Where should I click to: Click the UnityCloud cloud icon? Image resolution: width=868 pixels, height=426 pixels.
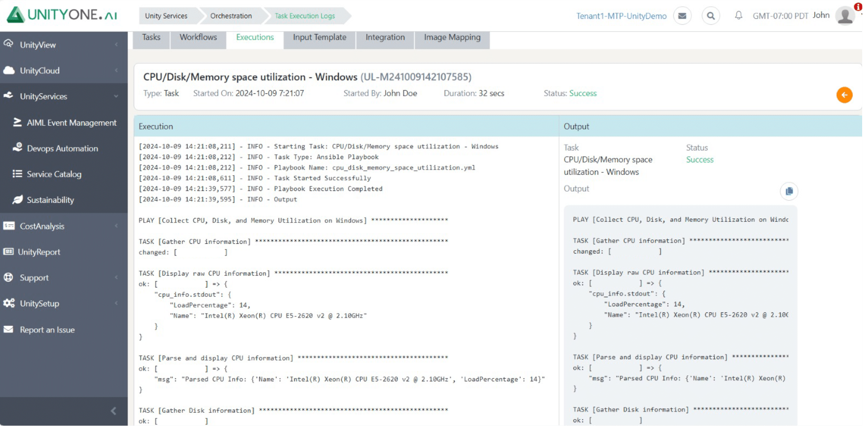[x=9, y=70]
